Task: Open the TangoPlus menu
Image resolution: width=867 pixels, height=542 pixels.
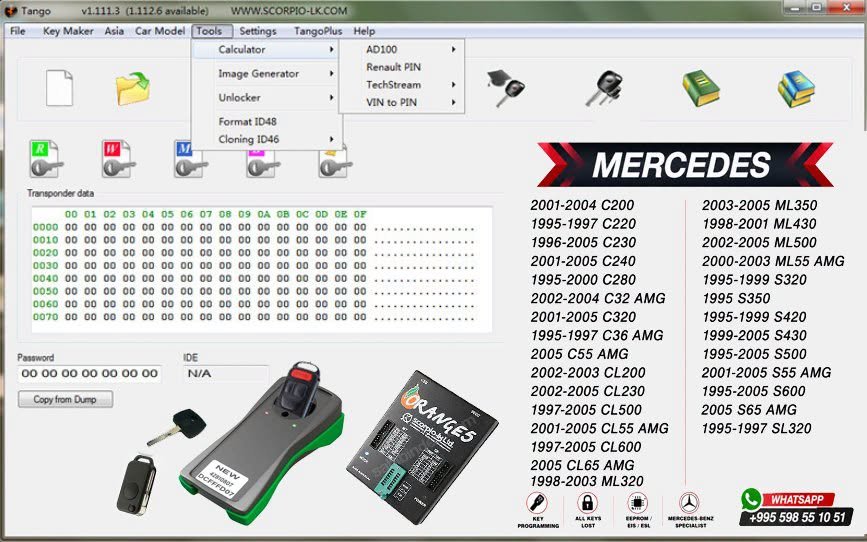Action: coord(318,31)
